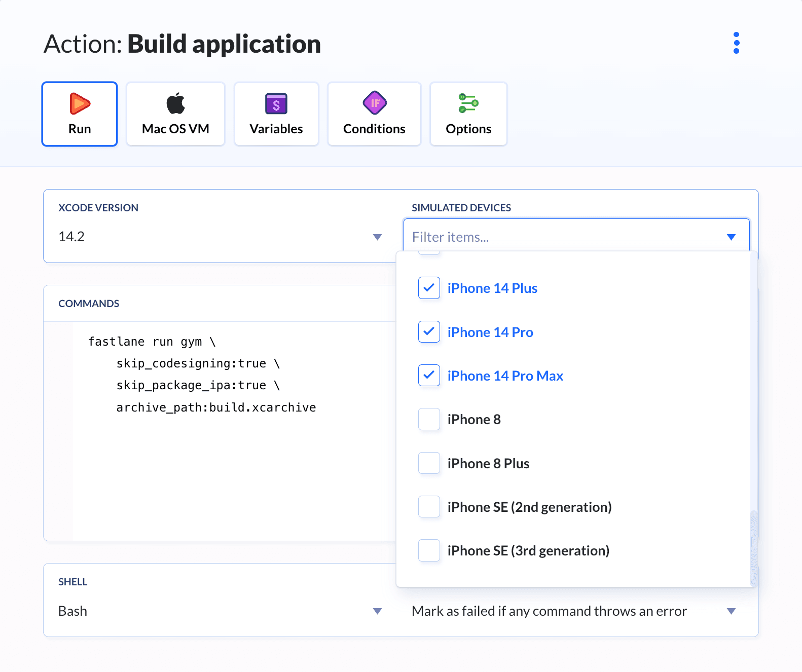Click the 'skip_codesigning:true' command line
This screenshot has height=672, width=802.
(198, 363)
